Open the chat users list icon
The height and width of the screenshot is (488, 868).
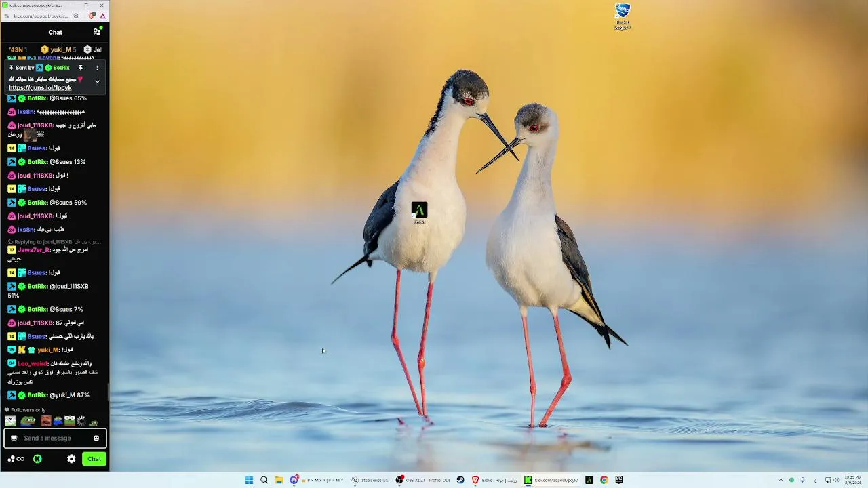[97, 32]
